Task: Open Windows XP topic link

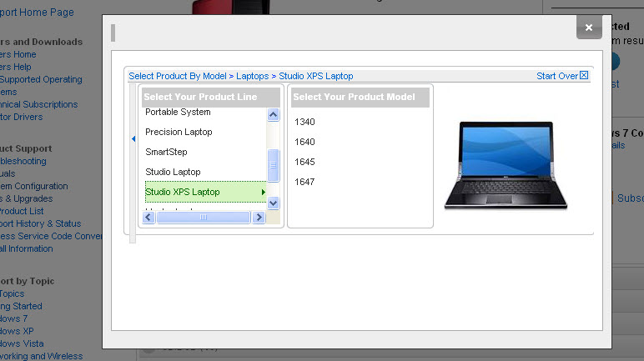Action: pyautogui.click(x=17, y=332)
